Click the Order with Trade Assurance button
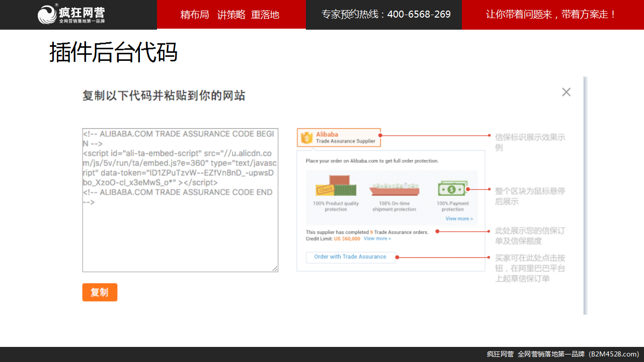644x362 pixels. pos(350,257)
